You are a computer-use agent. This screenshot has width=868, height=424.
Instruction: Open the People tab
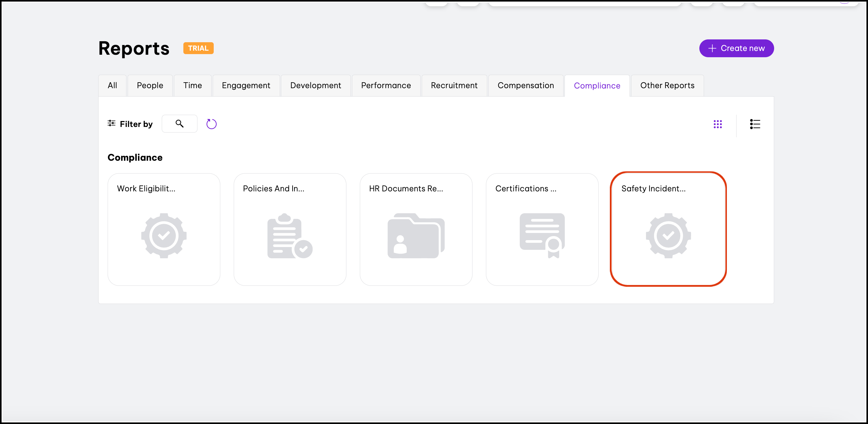[x=150, y=86]
